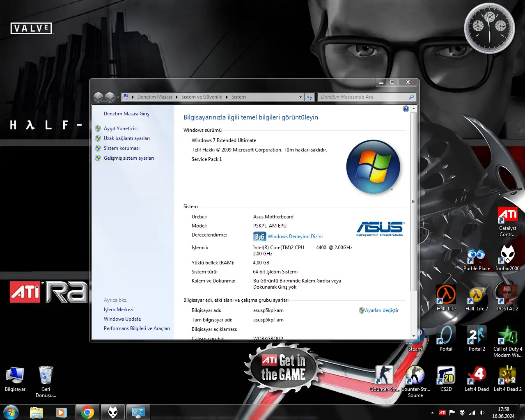525x420 pixels.
Task: Open media player from taskbar
Action: (61, 412)
